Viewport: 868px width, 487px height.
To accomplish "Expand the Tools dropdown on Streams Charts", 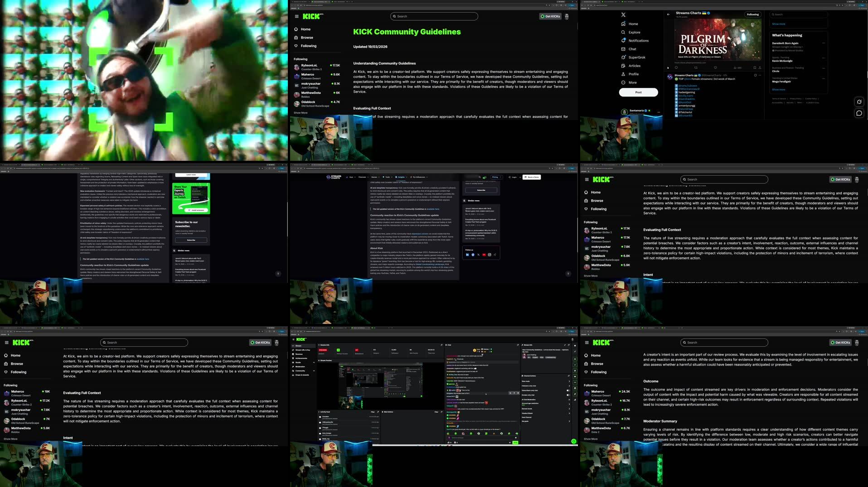I will [388, 177].
